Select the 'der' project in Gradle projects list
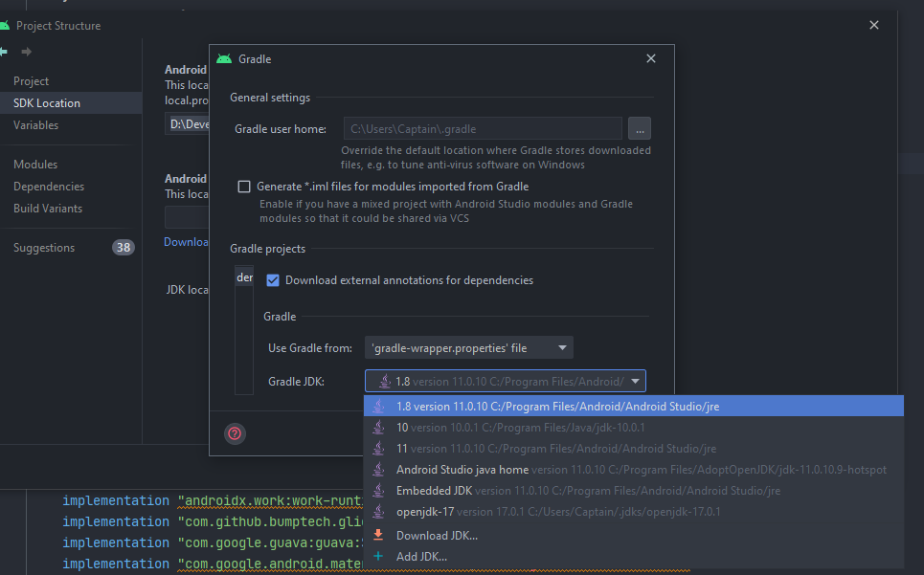This screenshot has height=575, width=924. (244, 277)
